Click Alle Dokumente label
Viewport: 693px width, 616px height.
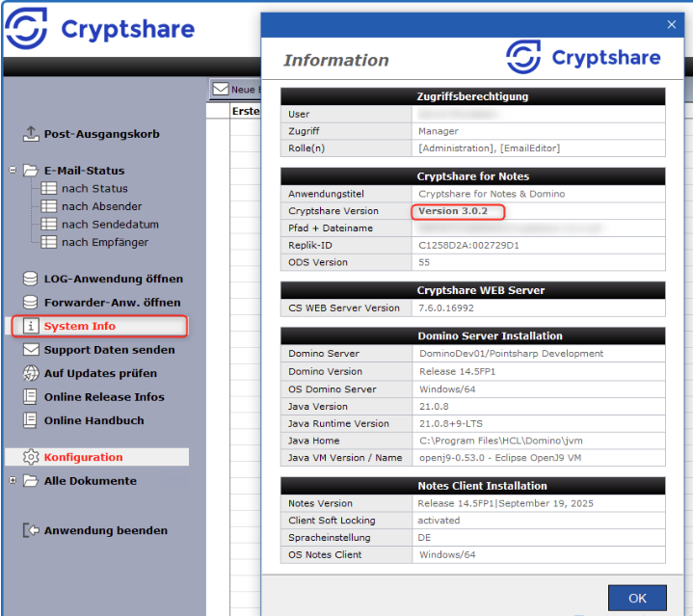point(91,481)
